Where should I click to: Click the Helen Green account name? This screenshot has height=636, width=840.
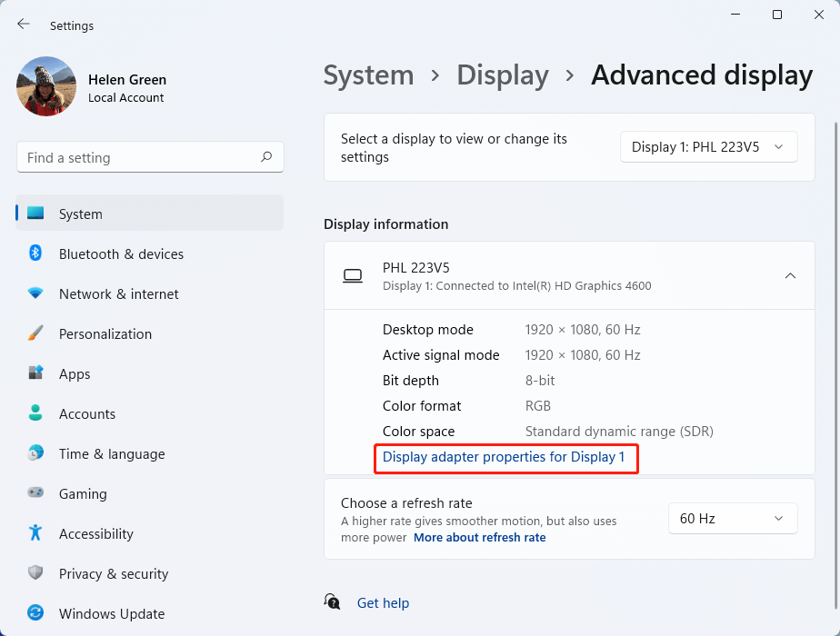(x=127, y=79)
